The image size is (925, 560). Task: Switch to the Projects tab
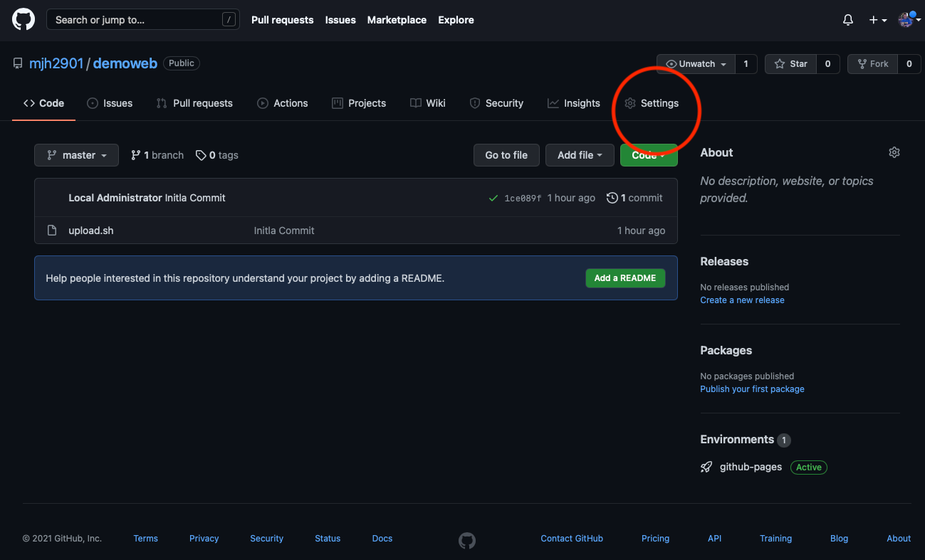[x=359, y=103]
